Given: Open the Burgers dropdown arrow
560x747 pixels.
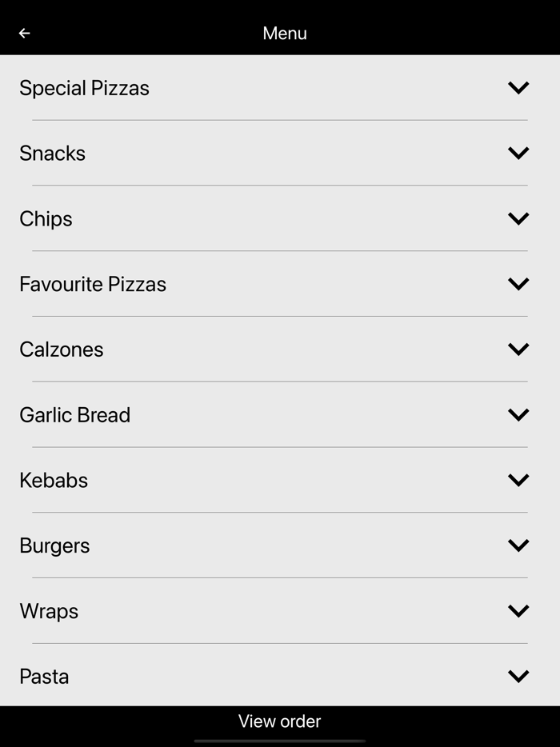Looking at the screenshot, I should click(518, 545).
